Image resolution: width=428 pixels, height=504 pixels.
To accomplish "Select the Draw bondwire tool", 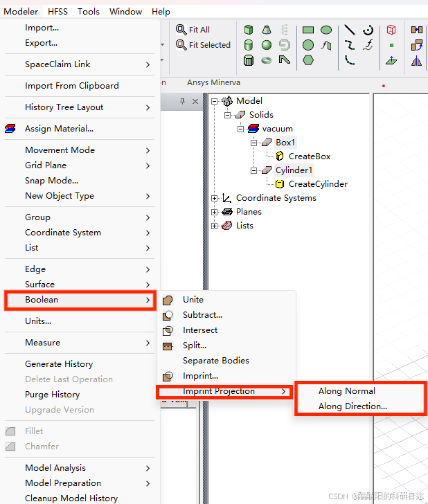I will click(284, 60).
